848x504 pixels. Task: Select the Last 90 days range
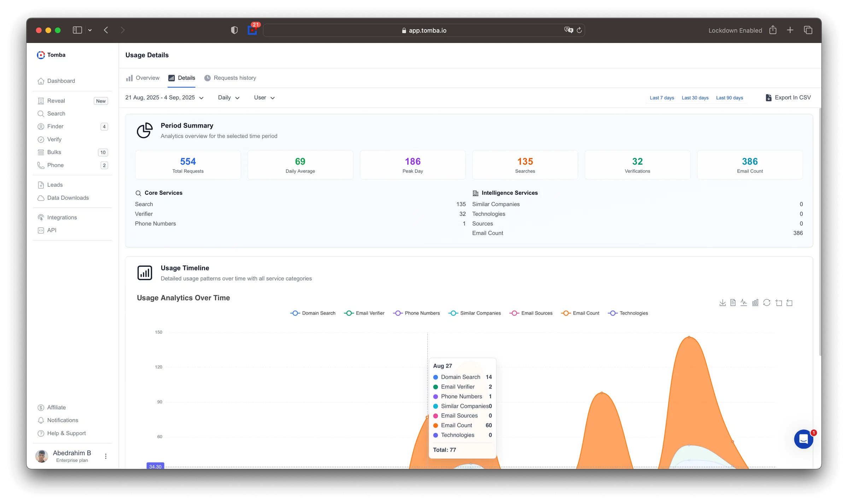[730, 98]
